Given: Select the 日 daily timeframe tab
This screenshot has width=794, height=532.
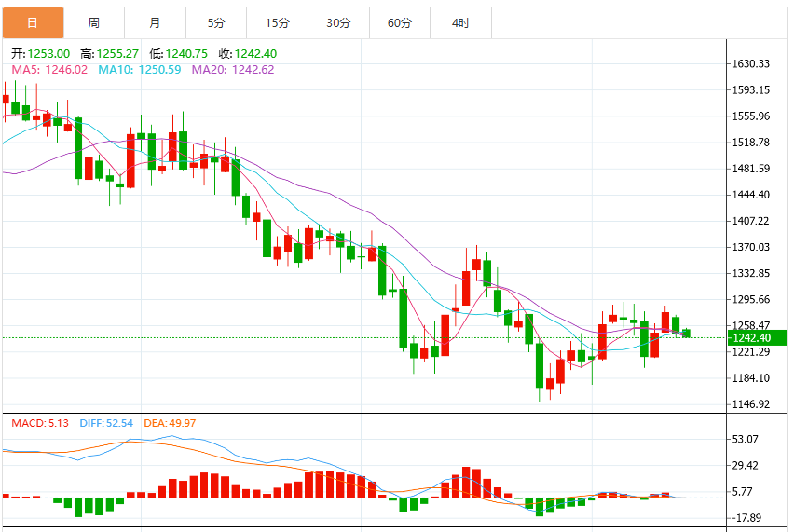Looking at the screenshot, I should click(x=33, y=22).
